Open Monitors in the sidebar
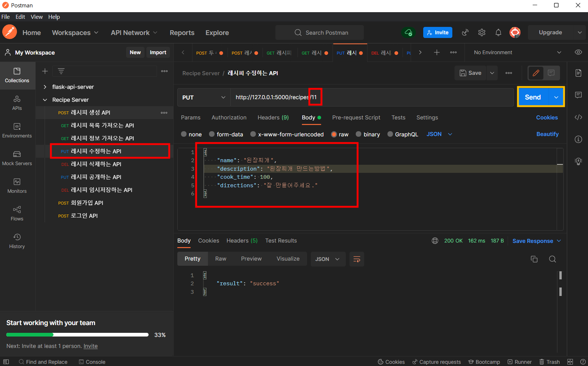Screen dimensions: 588x366 coord(17,186)
